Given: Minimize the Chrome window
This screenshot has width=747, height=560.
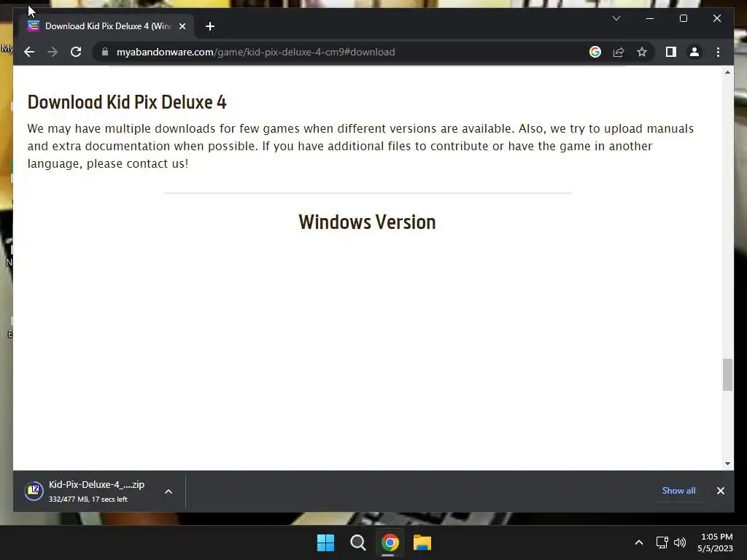Looking at the screenshot, I should coord(650,18).
